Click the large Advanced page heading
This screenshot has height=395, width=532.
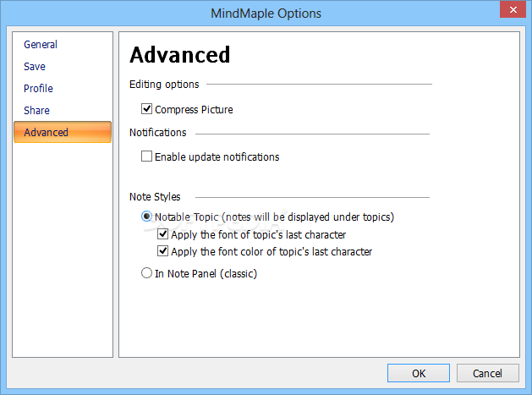point(179,55)
